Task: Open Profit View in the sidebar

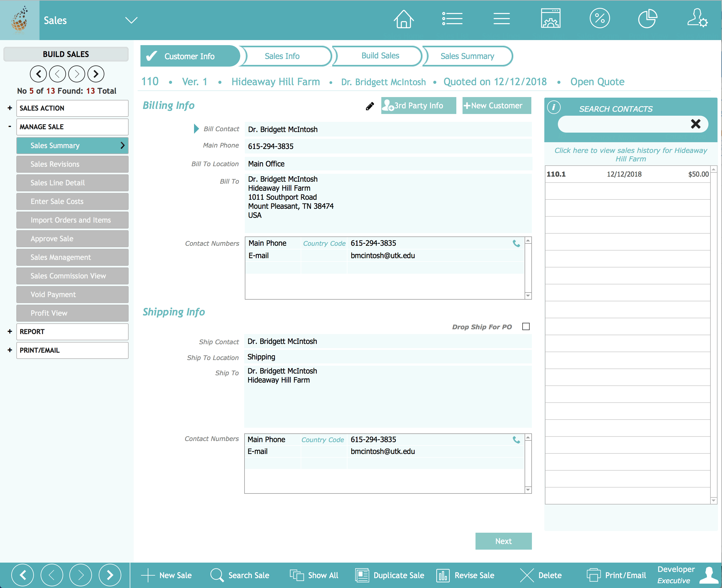Action: click(x=72, y=313)
